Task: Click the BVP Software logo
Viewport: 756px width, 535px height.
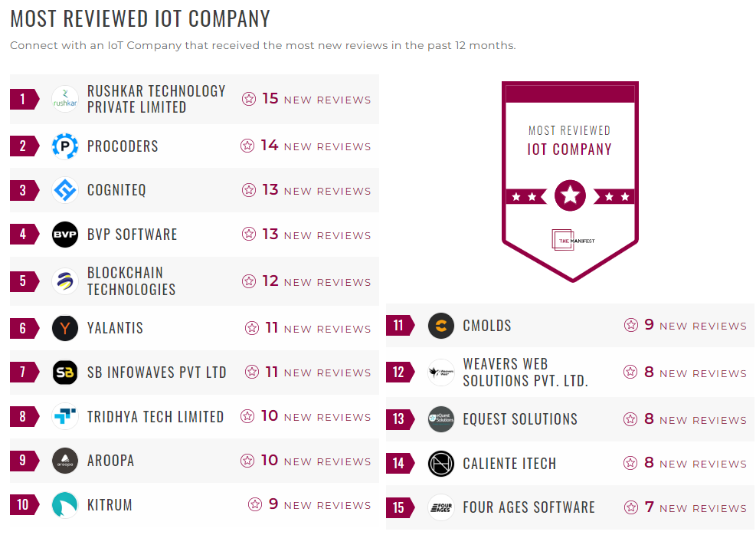Action: tap(65, 235)
